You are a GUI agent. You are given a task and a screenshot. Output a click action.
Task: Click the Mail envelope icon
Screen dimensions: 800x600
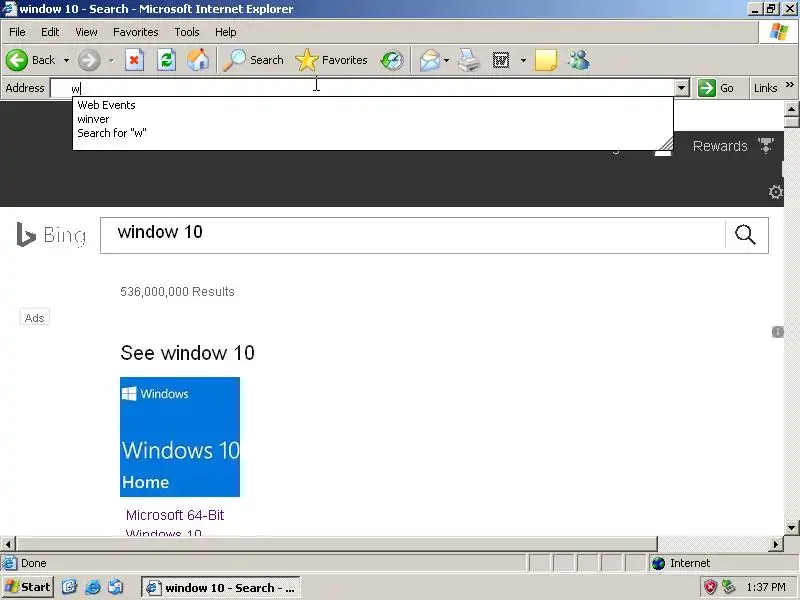click(x=430, y=60)
